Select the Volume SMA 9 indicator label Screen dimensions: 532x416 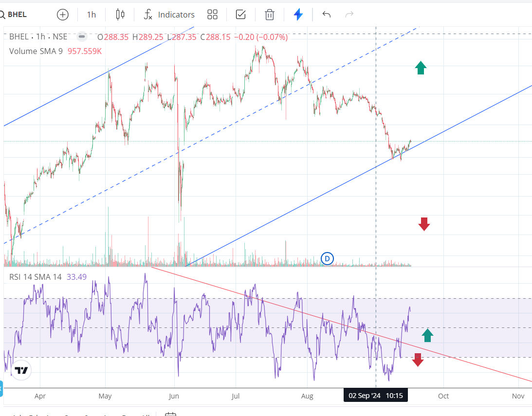pyautogui.click(x=36, y=51)
